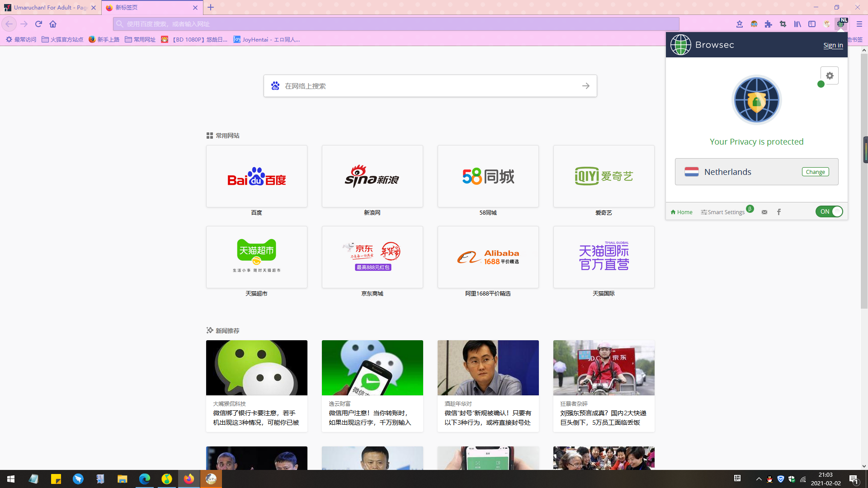This screenshot has width=868, height=488.
Task: Submit the Baidu search with arrow
Action: [586, 86]
